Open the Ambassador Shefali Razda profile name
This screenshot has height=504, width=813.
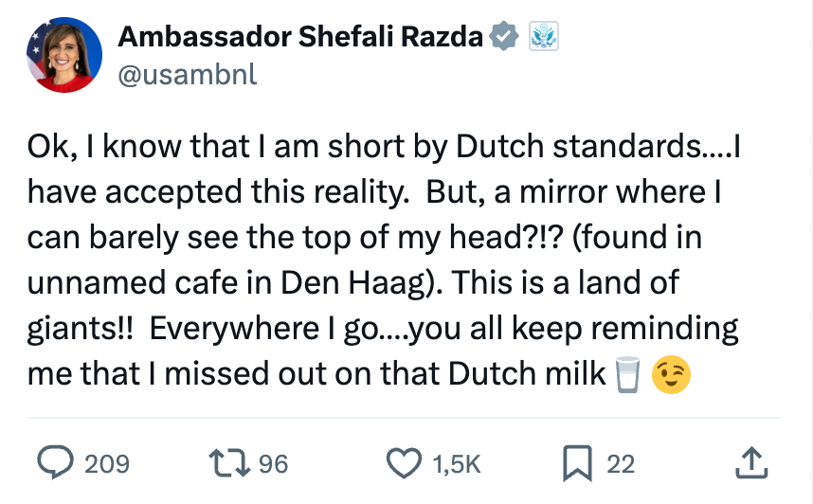point(300,38)
